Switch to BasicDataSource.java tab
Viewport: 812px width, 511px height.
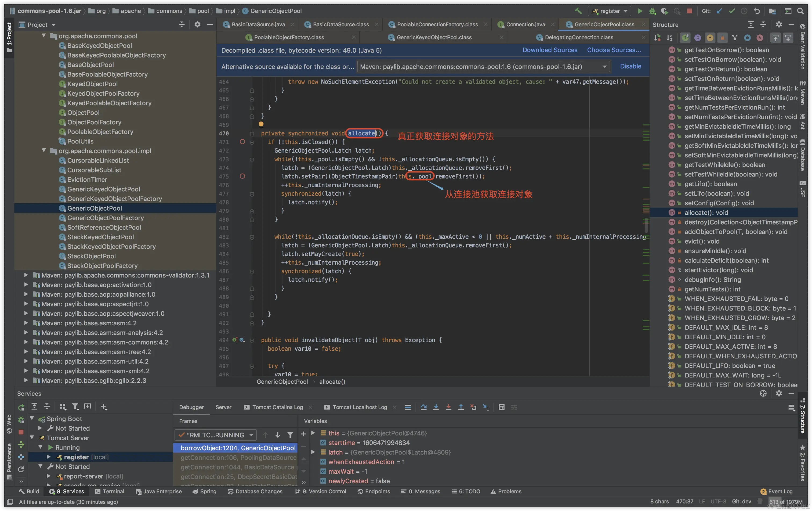[258, 25]
